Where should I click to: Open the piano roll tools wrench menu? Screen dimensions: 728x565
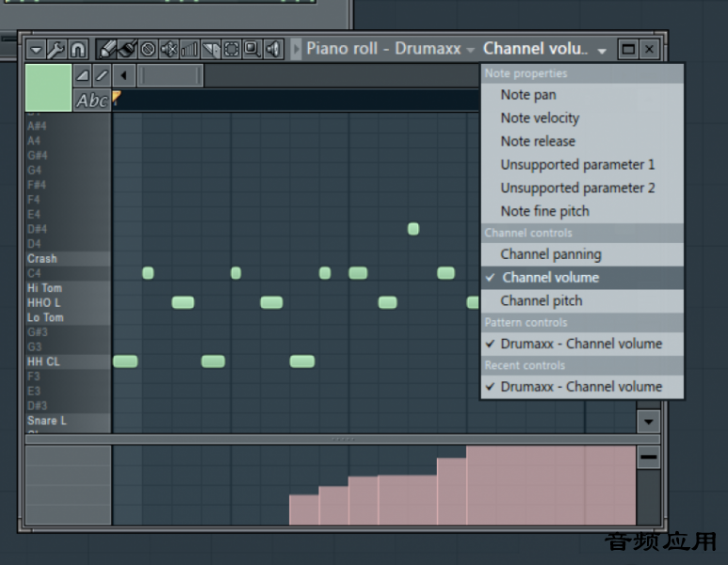pos(57,49)
